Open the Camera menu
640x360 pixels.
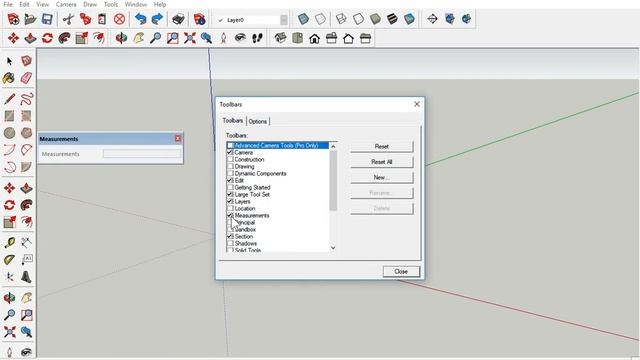[x=66, y=4]
